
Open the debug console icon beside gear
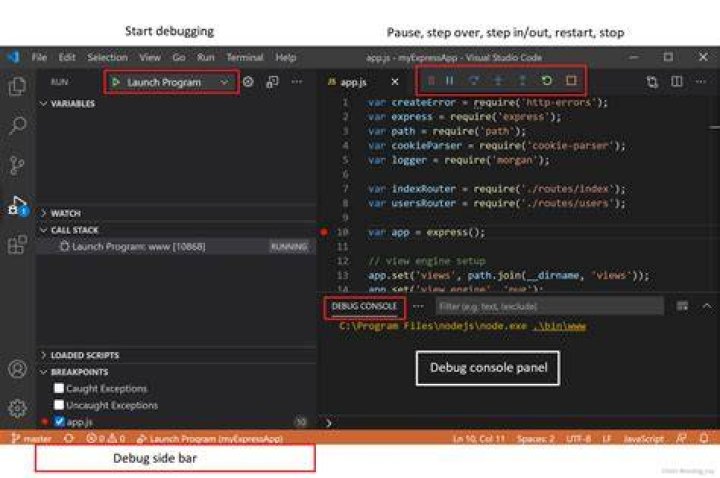pyautogui.click(x=272, y=82)
